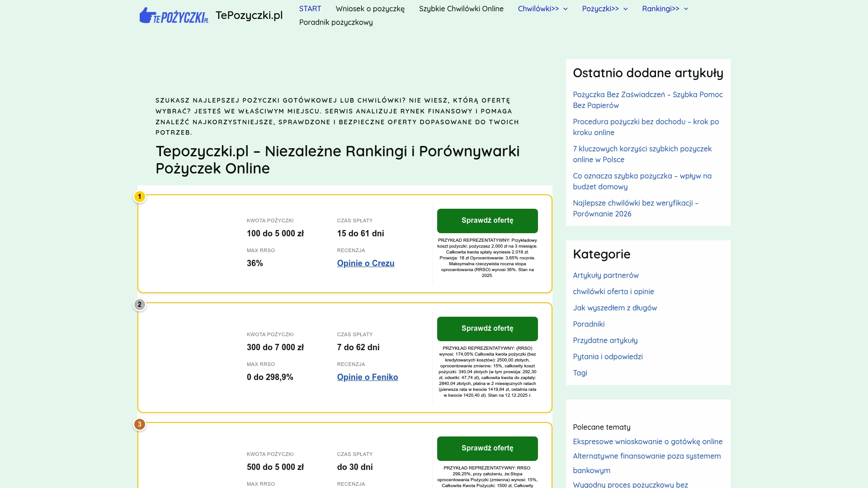Open the START menu item
Image resolution: width=868 pixels, height=488 pixels.
point(310,9)
